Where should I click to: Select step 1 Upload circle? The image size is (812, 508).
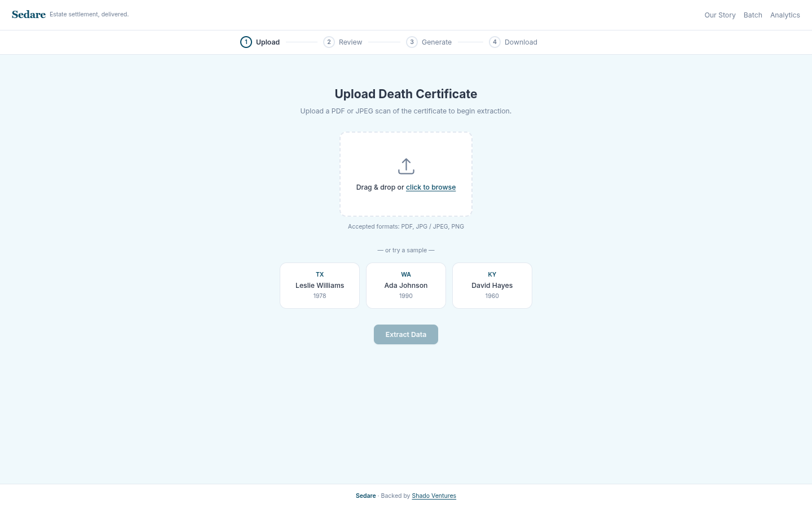pos(246,42)
